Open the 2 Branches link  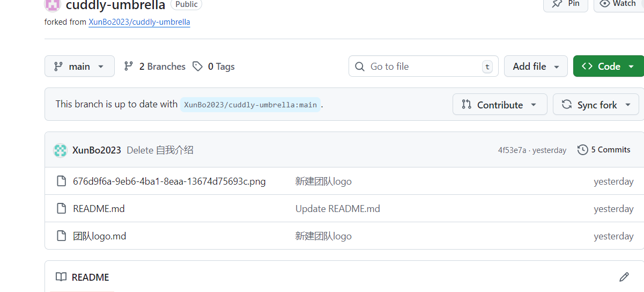coord(154,66)
